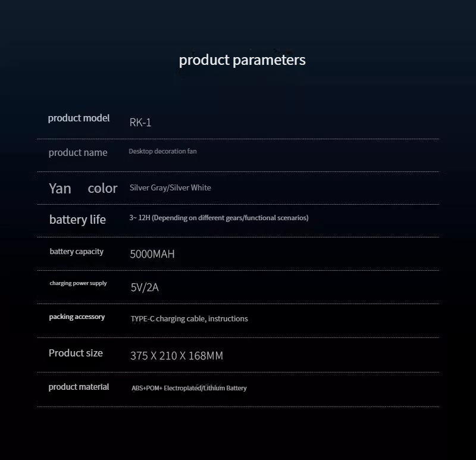Click the 'charging power supply' label
Screen dimensions: 476x460
pyautogui.click(x=78, y=283)
